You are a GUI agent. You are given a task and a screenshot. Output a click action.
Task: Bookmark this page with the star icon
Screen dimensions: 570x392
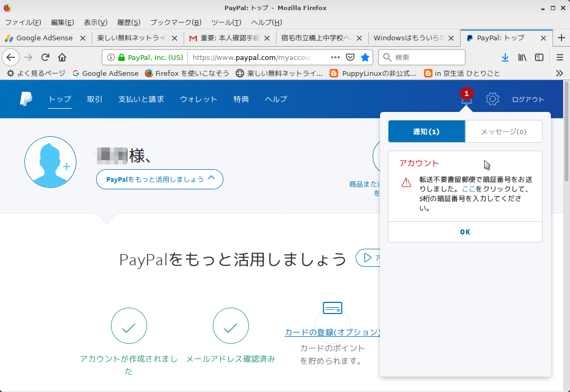(365, 57)
